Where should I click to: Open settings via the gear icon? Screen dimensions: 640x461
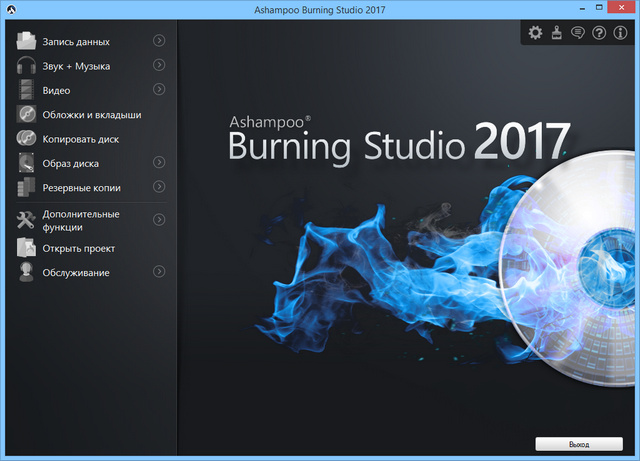(x=535, y=33)
